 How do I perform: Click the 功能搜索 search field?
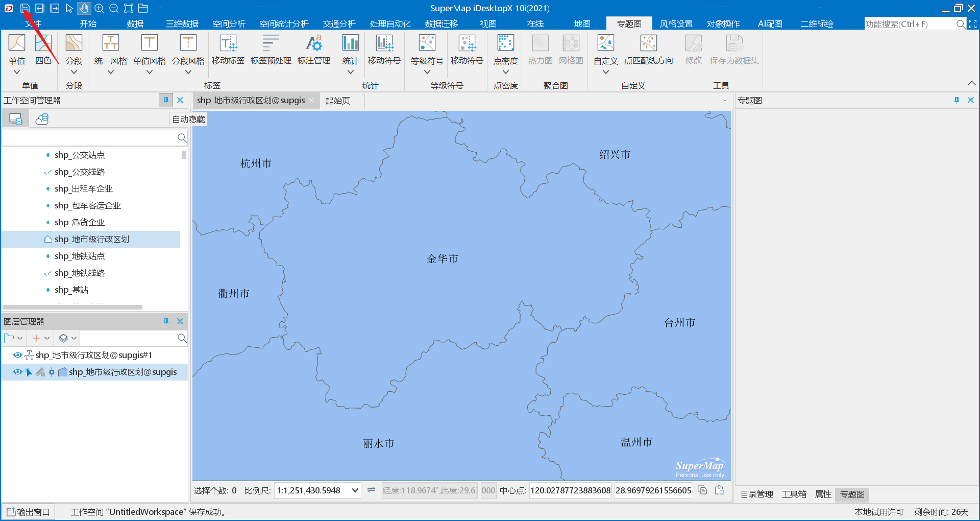(909, 24)
